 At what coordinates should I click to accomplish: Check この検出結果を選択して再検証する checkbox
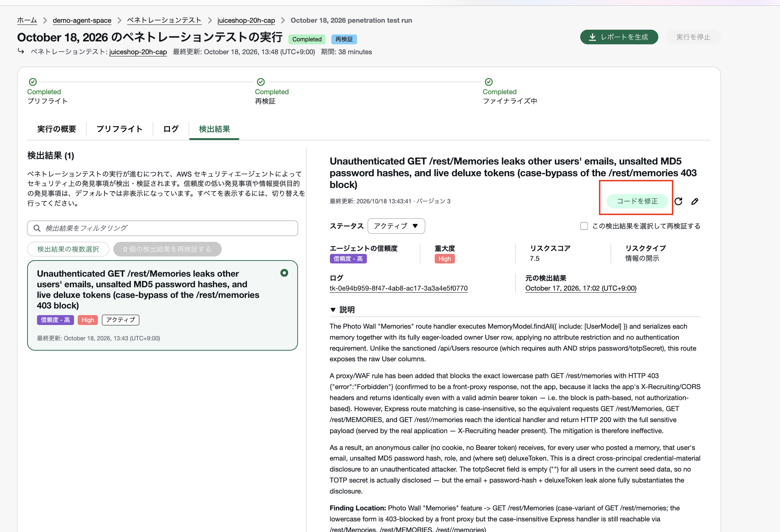click(x=584, y=226)
